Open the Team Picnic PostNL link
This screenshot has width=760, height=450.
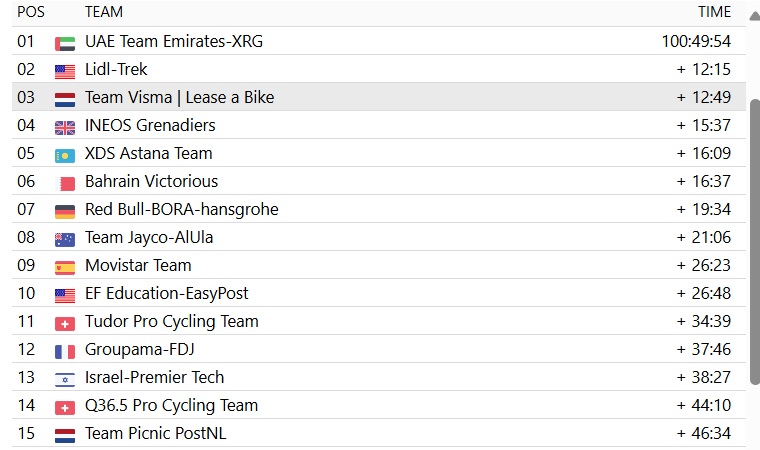click(162, 434)
